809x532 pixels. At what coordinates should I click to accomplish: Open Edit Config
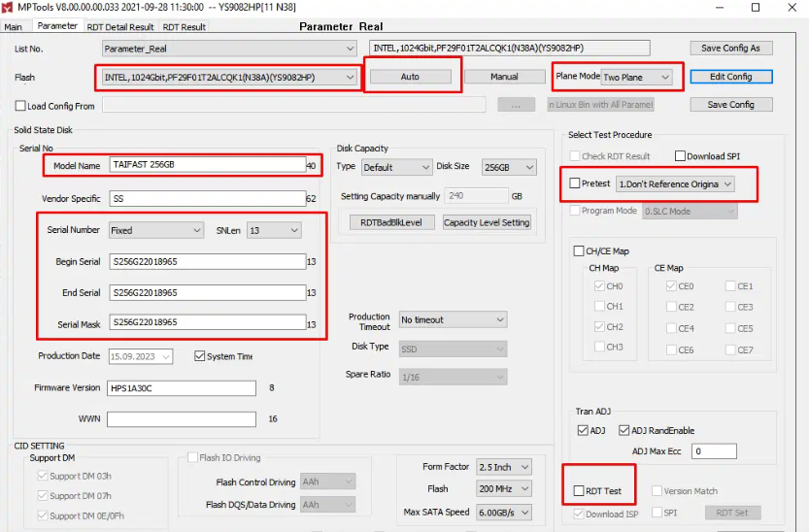[730, 77]
